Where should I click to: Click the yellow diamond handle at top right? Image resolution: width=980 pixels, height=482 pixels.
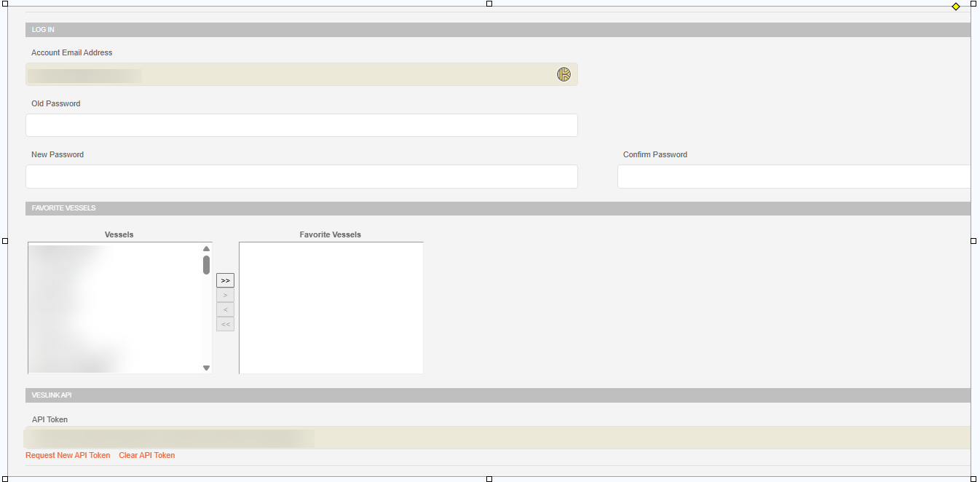coord(956,7)
